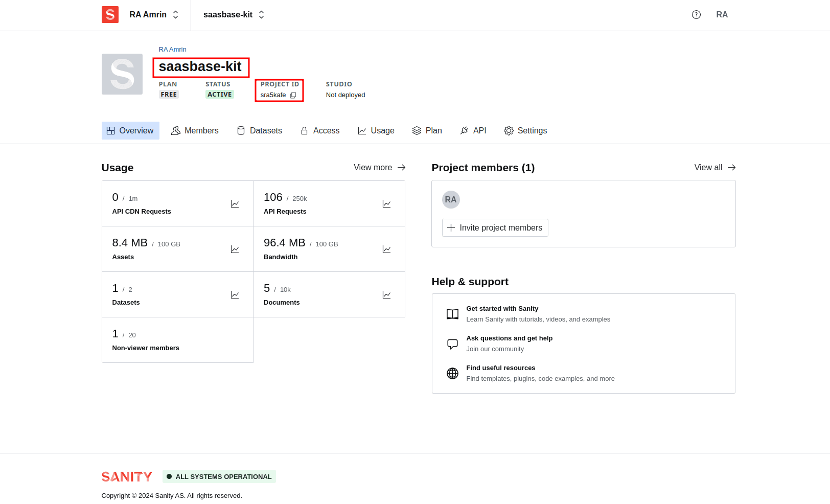Open the usage chart for Datasets
This screenshot has width=830, height=504.
(x=235, y=294)
